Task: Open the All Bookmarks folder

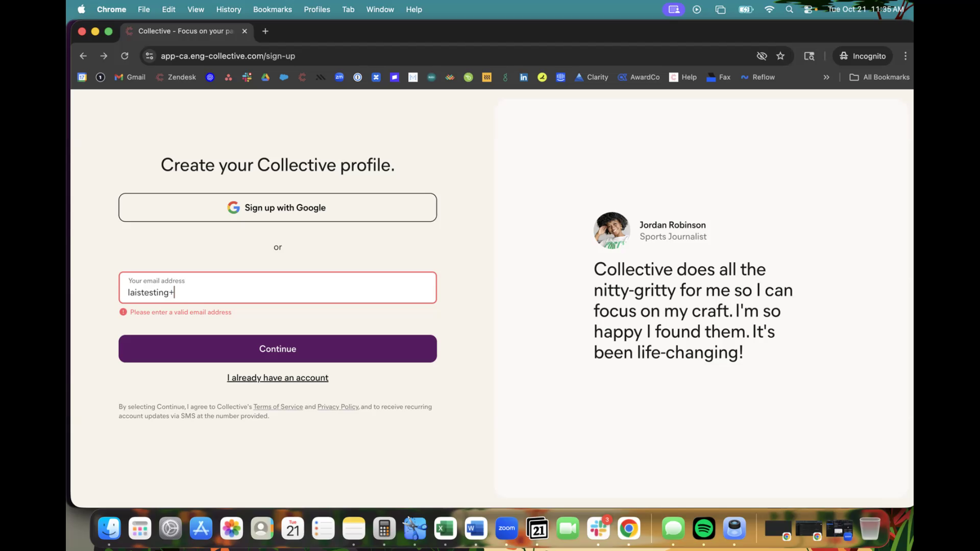Action: (879, 78)
